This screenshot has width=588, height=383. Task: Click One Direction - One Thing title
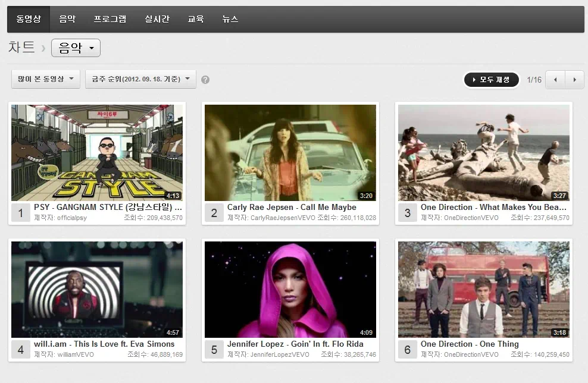coord(470,344)
